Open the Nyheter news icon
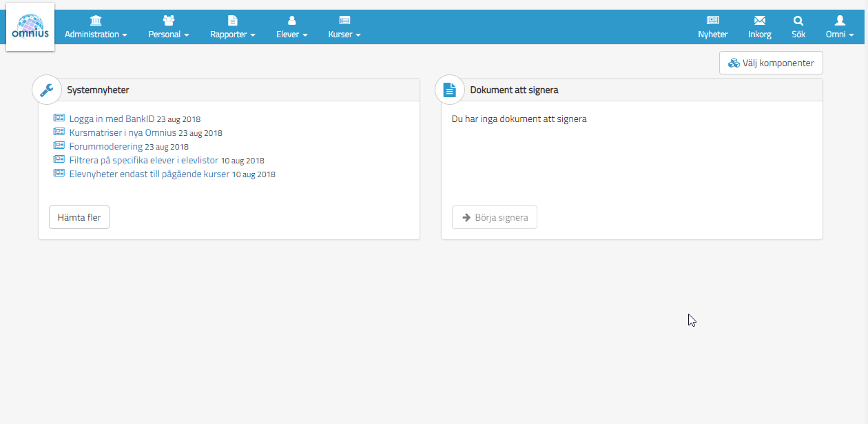The height and width of the screenshot is (424, 868). (x=712, y=21)
